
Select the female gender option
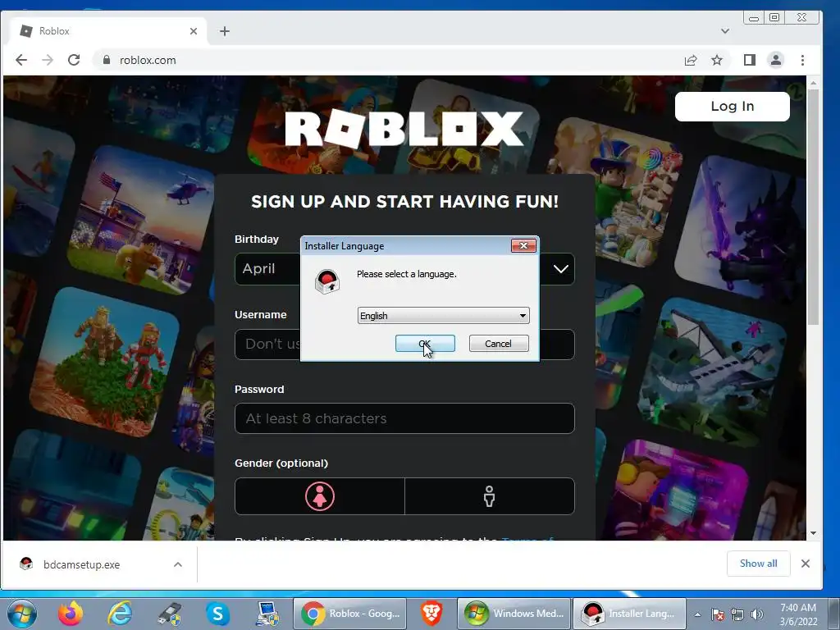[320, 496]
